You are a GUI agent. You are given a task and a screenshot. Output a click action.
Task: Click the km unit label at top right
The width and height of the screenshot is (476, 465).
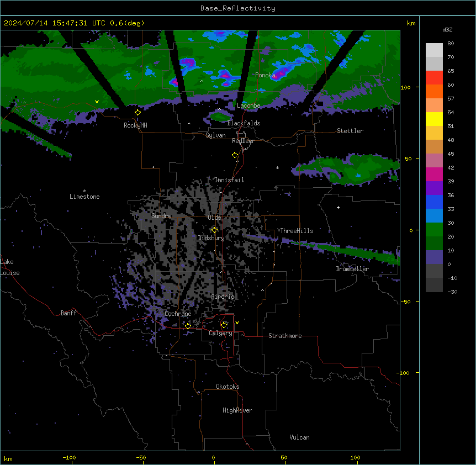(411, 23)
